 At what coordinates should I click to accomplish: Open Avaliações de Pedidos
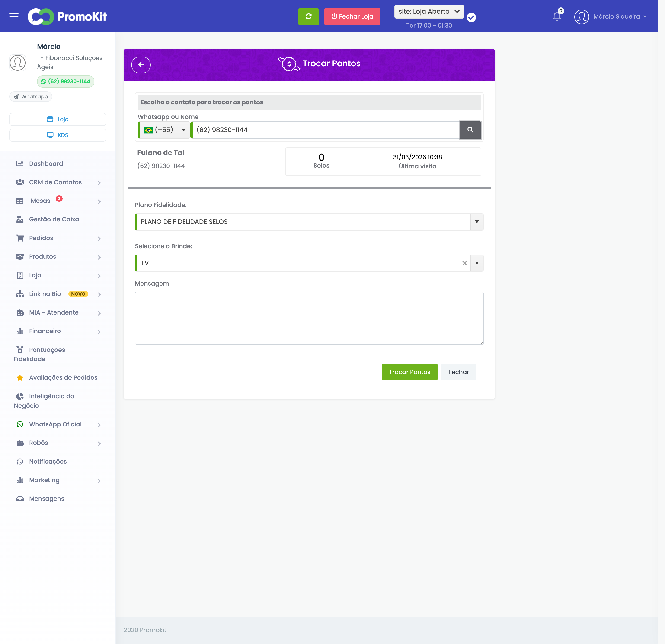pyautogui.click(x=63, y=378)
